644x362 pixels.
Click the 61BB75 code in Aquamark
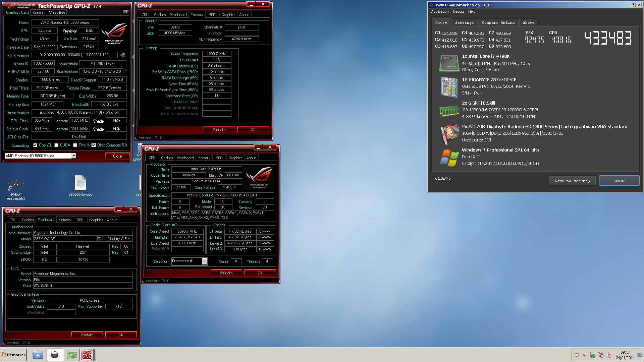443,178
